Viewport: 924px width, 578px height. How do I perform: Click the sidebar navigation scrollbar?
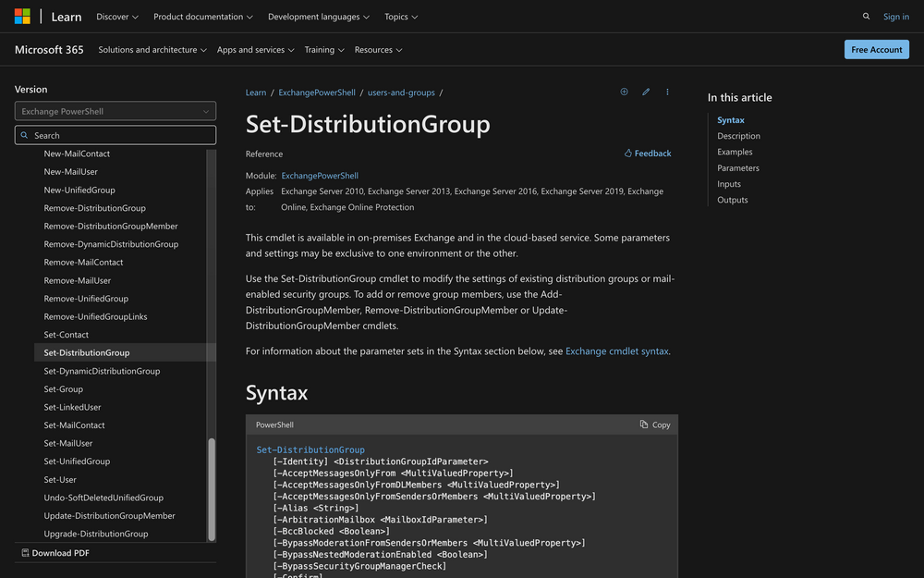click(x=212, y=488)
